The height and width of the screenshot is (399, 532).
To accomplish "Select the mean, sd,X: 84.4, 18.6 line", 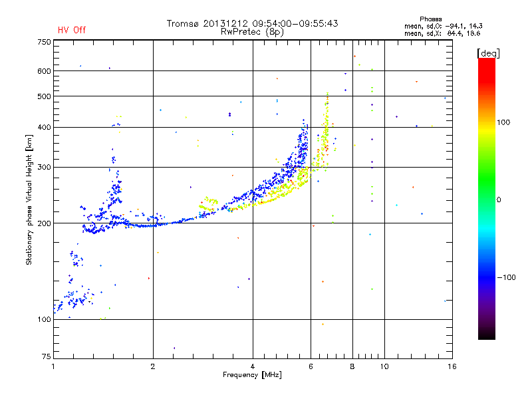I will (x=442, y=33).
